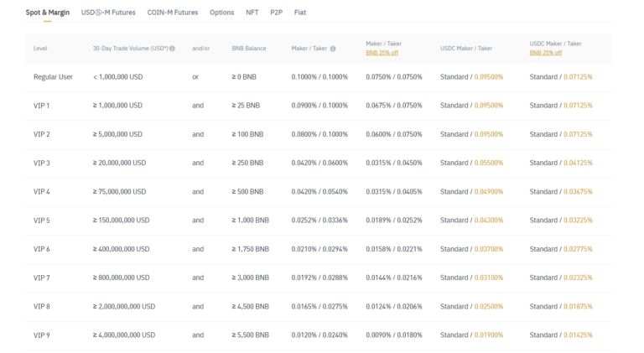The image size is (644, 353).
Task: Select the VIP 9 level label
Action: point(41,335)
